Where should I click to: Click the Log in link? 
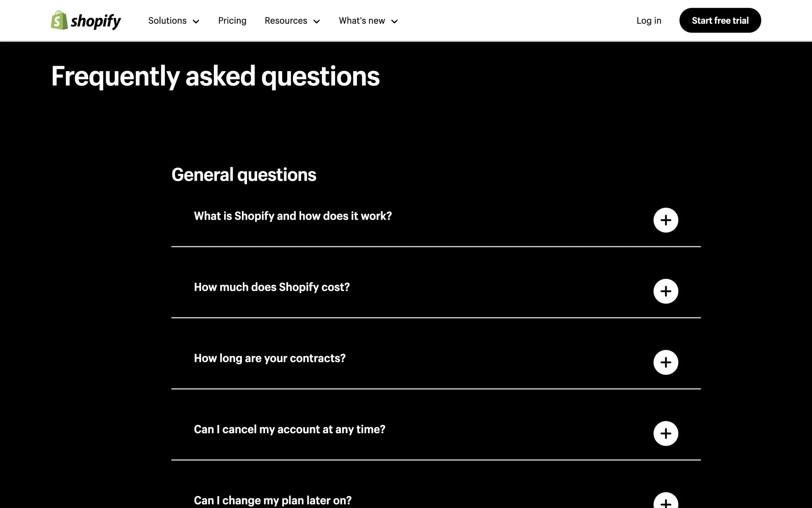649,21
